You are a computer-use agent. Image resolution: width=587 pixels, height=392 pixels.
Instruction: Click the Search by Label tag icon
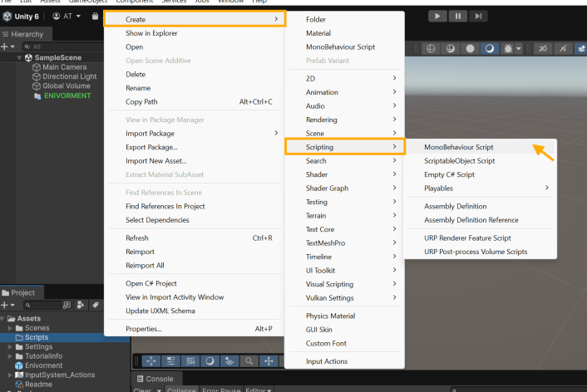point(96,306)
